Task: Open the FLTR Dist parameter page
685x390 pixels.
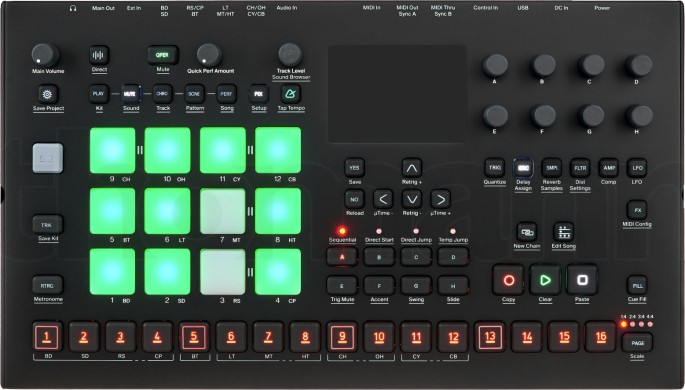Action: (580, 168)
